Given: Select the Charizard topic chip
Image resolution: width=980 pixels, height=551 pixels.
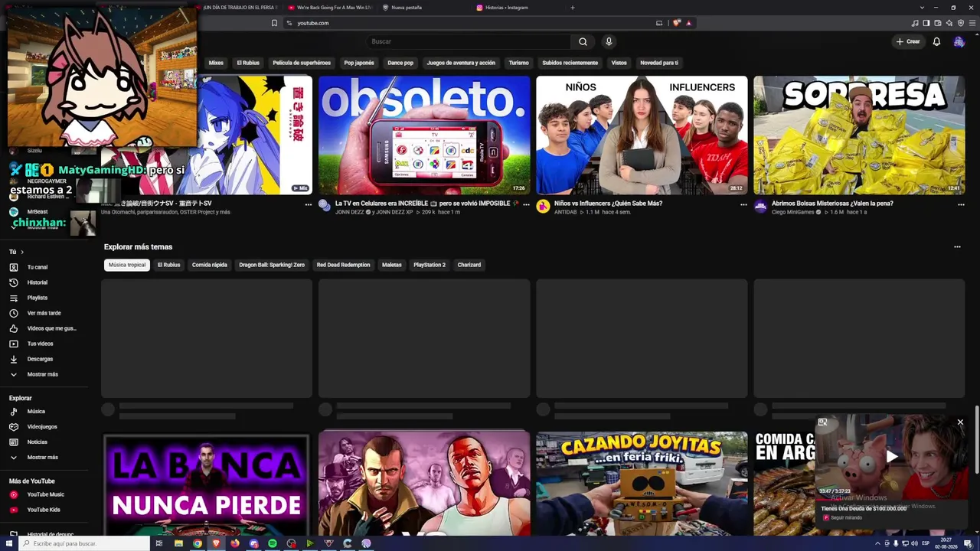Looking at the screenshot, I should [x=469, y=265].
